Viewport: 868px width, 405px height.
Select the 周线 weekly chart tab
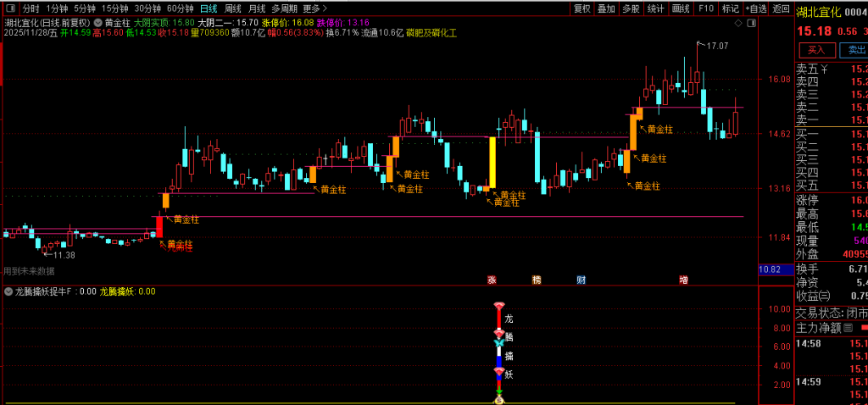click(233, 8)
